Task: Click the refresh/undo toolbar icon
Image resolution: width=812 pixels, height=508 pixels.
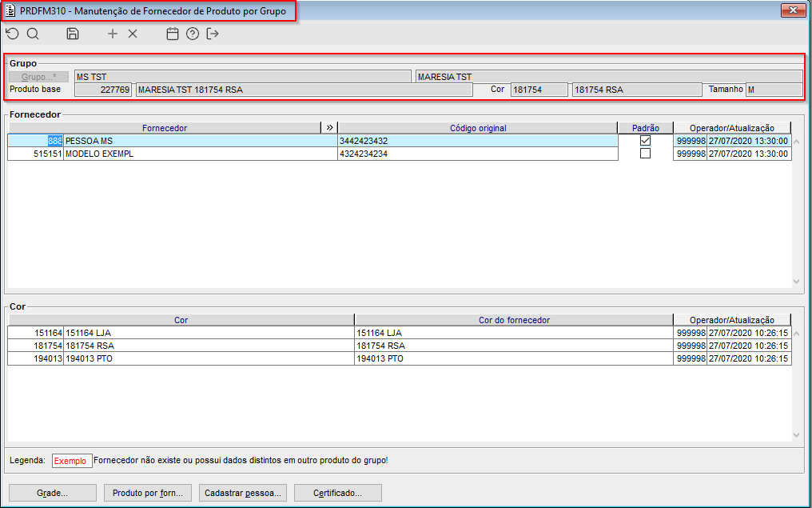Action: coord(13,34)
